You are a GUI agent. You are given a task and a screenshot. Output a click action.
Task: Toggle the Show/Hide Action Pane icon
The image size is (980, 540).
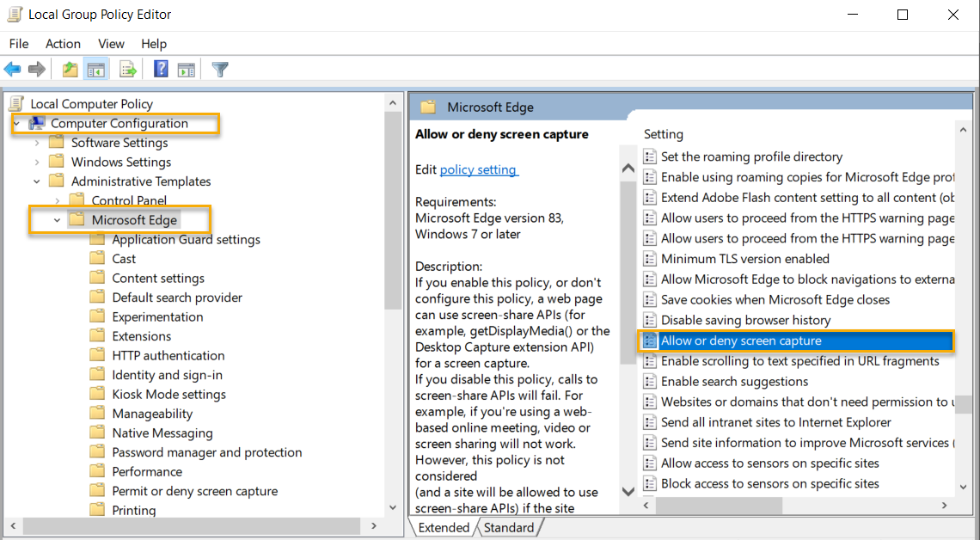(187, 69)
